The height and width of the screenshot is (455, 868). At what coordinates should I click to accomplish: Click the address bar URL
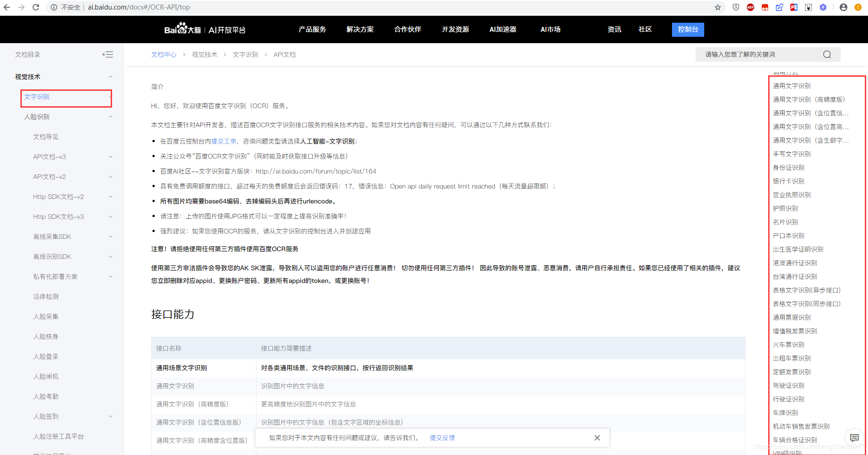point(139,7)
